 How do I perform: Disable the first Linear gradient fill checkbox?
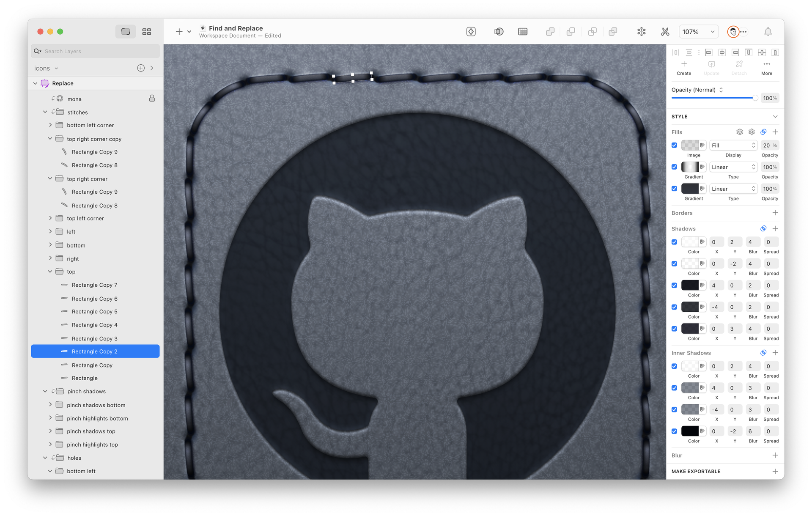coord(675,167)
